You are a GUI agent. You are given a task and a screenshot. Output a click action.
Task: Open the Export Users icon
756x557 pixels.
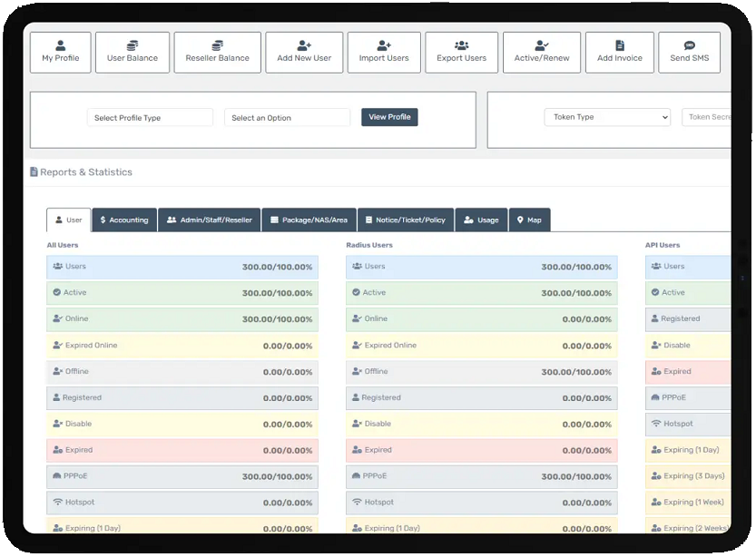461,45
